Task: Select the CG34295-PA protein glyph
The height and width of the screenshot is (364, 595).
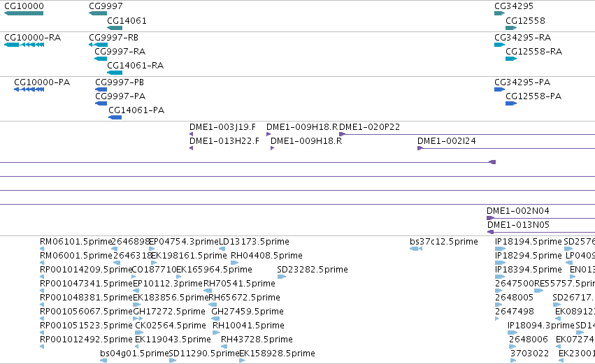Action: 499,89
